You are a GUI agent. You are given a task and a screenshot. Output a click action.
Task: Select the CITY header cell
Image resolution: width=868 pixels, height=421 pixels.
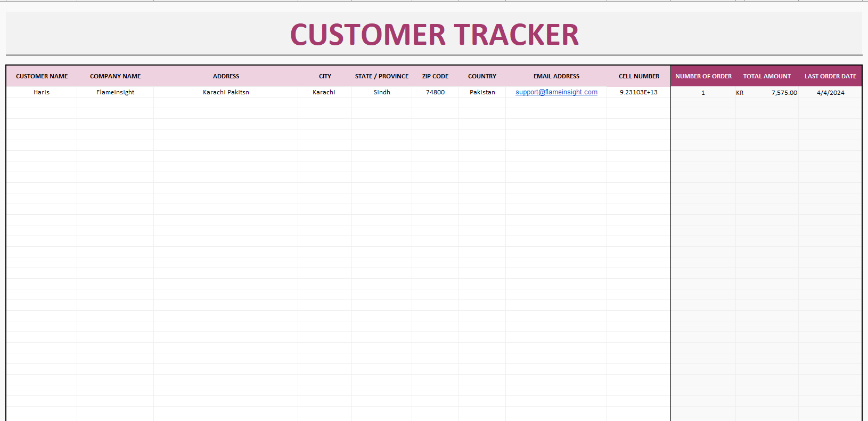pos(325,76)
